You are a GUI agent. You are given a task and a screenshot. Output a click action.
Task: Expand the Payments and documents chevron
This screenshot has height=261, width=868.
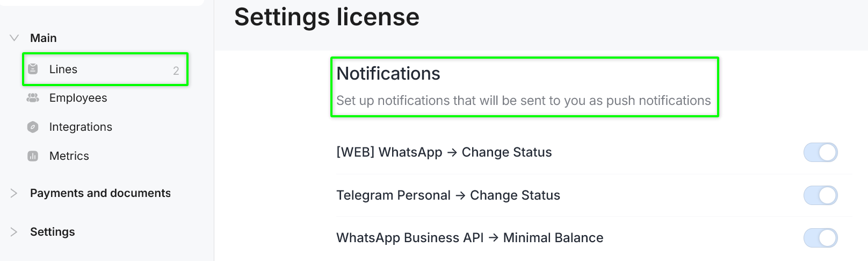pyautogui.click(x=14, y=193)
